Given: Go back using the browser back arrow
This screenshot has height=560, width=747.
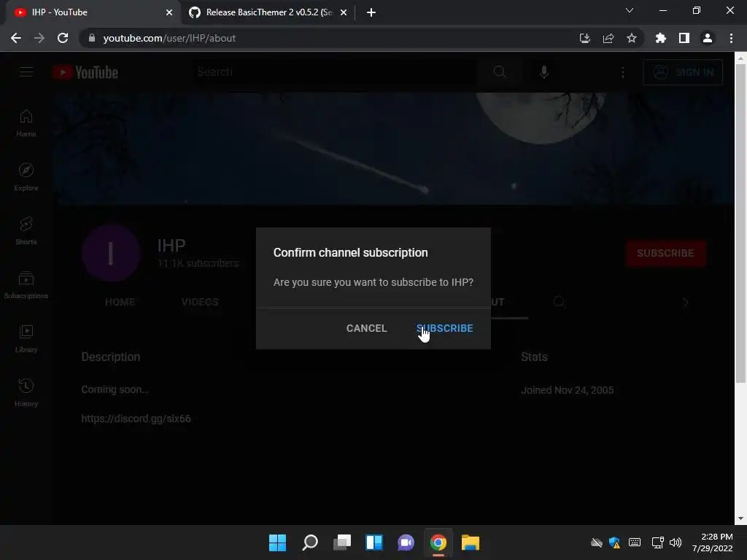Looking at the screenshot, I should pos(16,38).
